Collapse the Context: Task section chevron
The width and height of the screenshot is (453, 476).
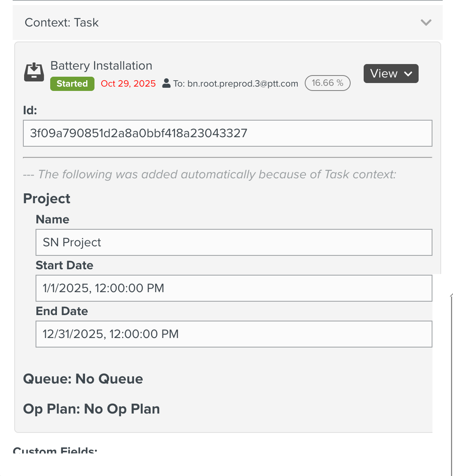[426, 23]
